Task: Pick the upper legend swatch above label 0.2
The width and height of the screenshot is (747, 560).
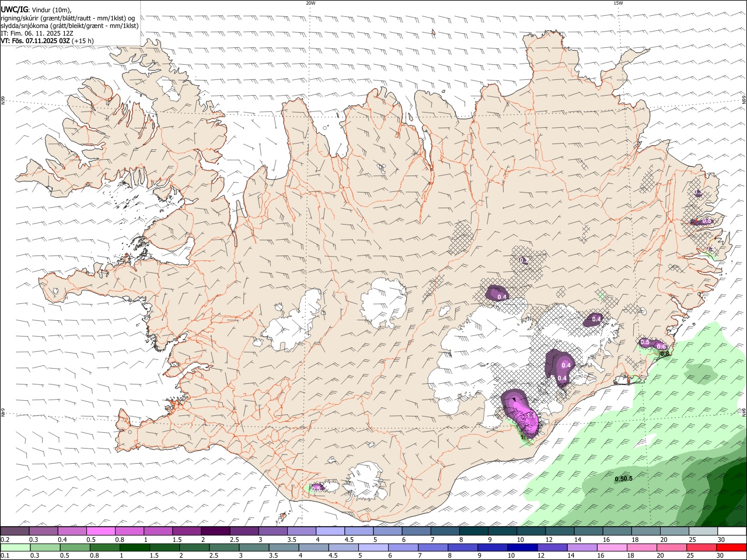Action: click(x=15, y=531)
